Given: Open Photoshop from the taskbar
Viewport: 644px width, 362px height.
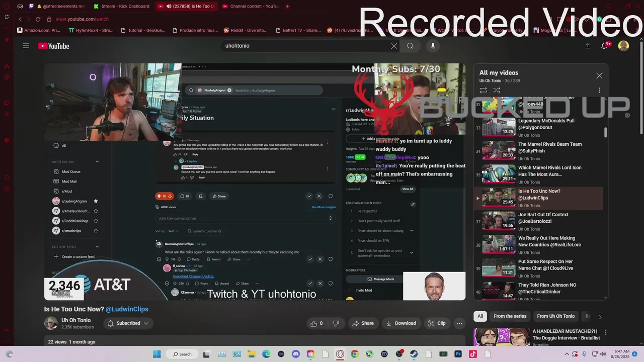Looking at the screenshot, I should (x=458, y=354).
